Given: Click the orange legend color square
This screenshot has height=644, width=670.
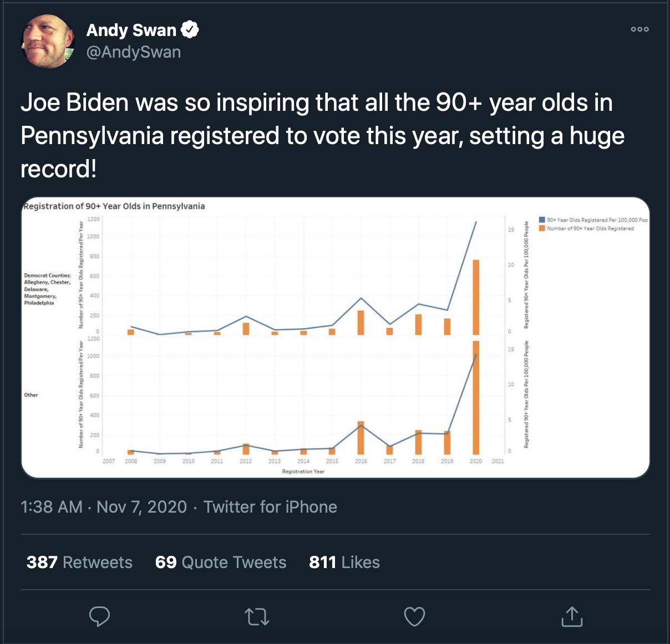Looking at the screenshot, I should point(542,228).
